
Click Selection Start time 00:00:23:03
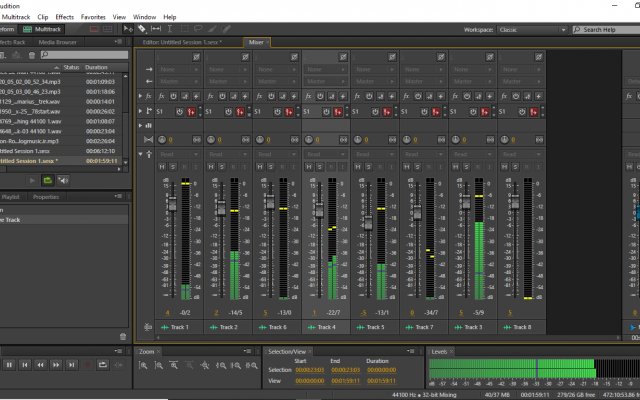[x=309, y=370]
